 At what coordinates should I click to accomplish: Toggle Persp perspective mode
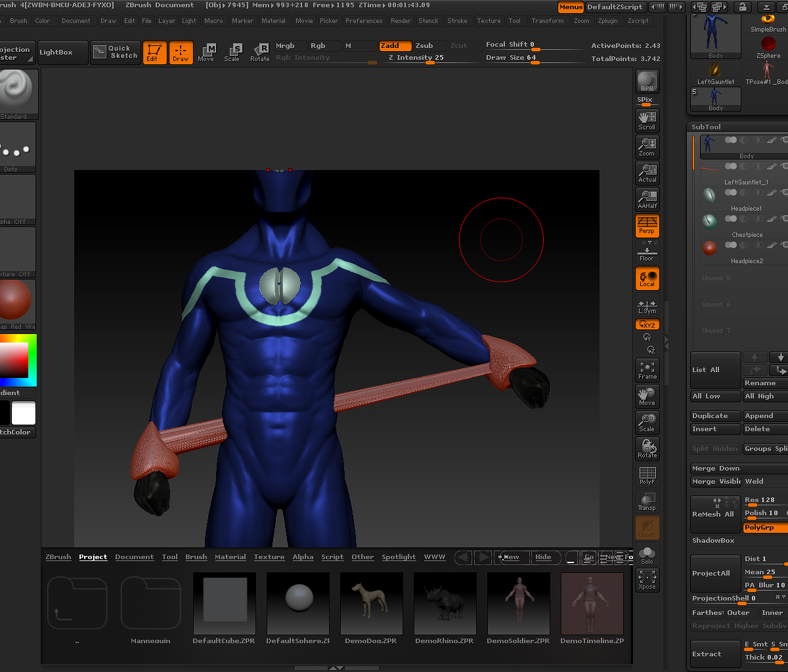pos(647,225)
